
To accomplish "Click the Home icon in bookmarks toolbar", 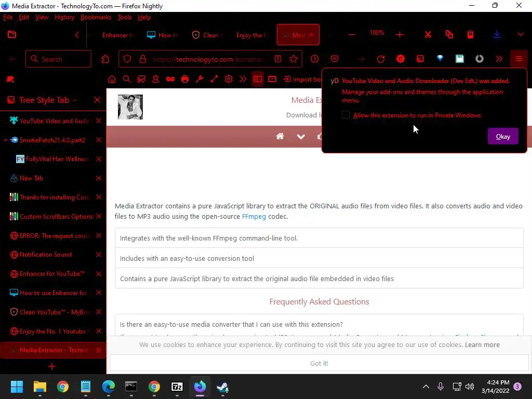I will tap(112, 79).
